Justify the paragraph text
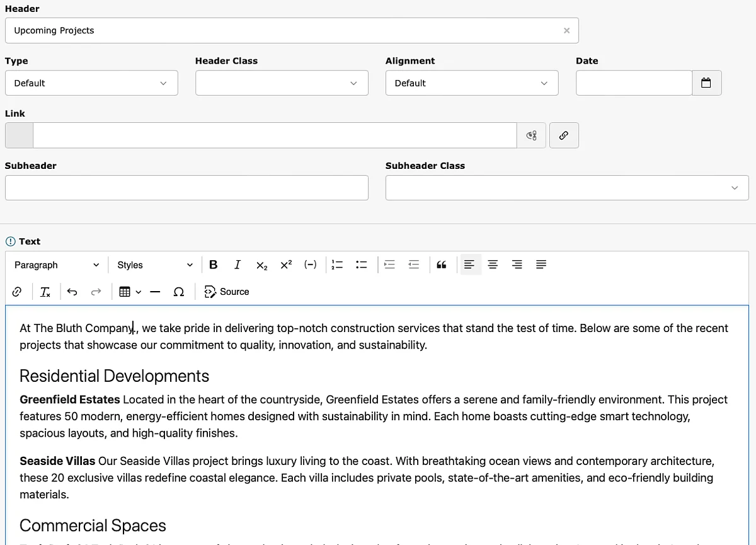This screenshot has height=545, width=756. 541,265
